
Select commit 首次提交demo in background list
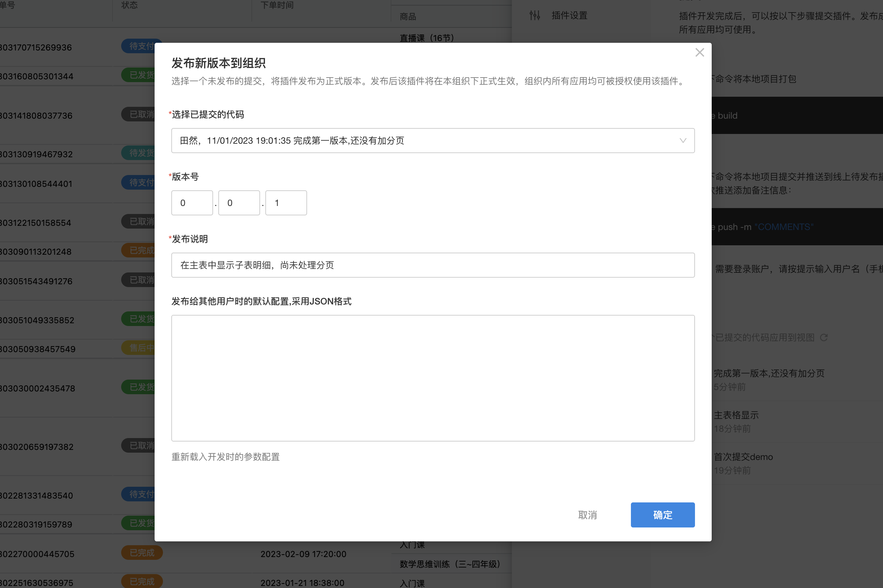tap(743, 457)
